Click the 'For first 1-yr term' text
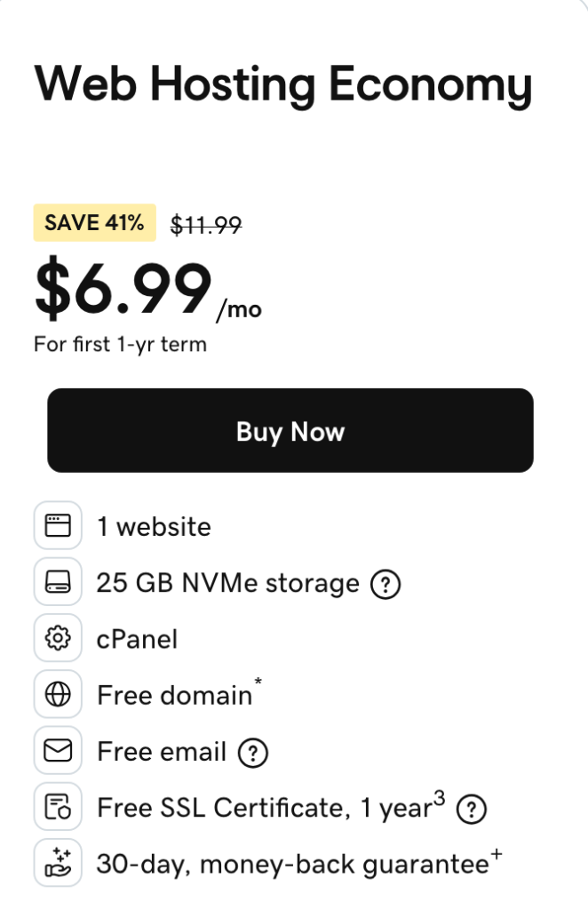The height and width of the screenshot is (910, 588). click(120, 344)
